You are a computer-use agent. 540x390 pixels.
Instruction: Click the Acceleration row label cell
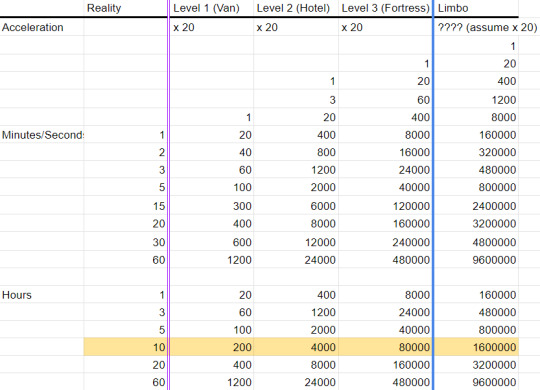42,27
